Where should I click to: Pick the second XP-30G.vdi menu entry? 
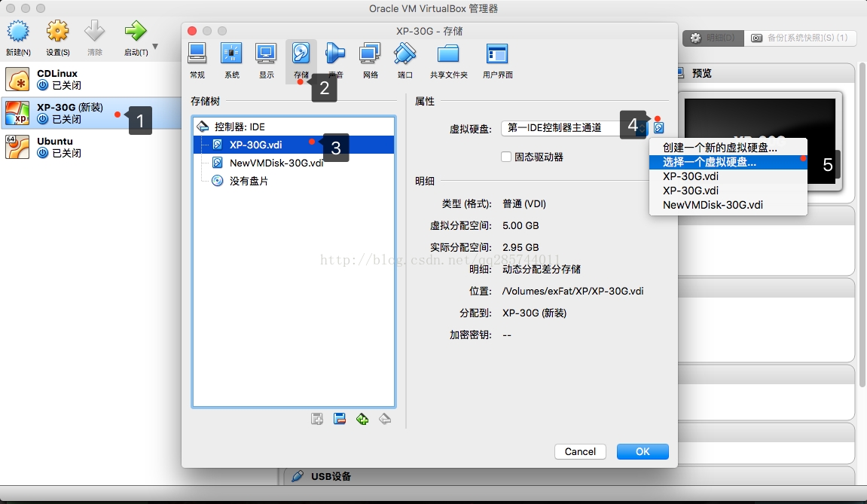(728, 191)
